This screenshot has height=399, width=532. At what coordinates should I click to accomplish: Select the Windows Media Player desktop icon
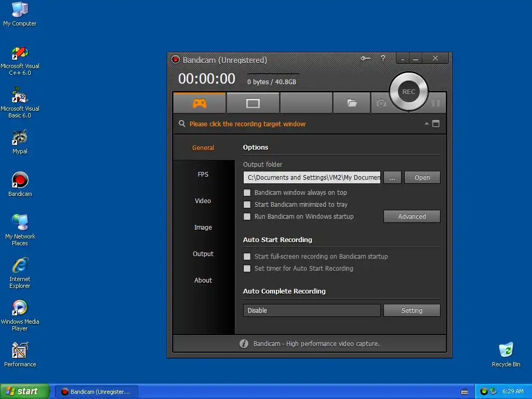pyautogui.click(x=20, y=315)
